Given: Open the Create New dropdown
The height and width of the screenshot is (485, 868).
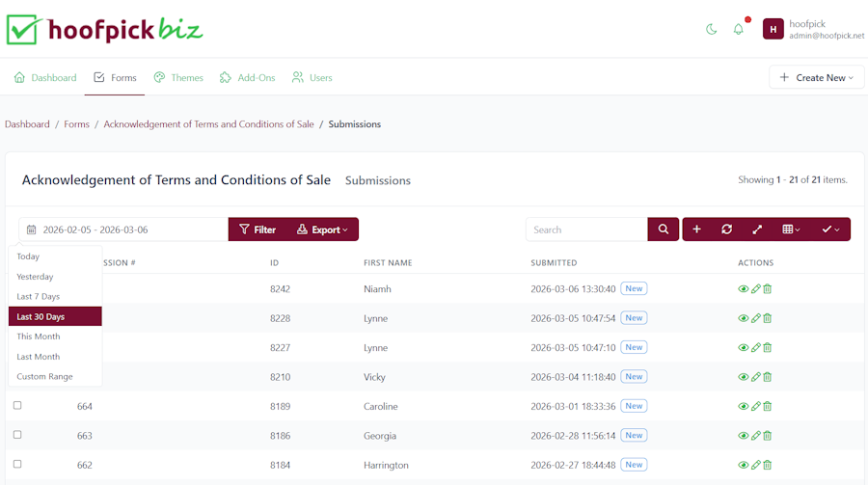Looking at the screenshot, I should tap(817, 77).
